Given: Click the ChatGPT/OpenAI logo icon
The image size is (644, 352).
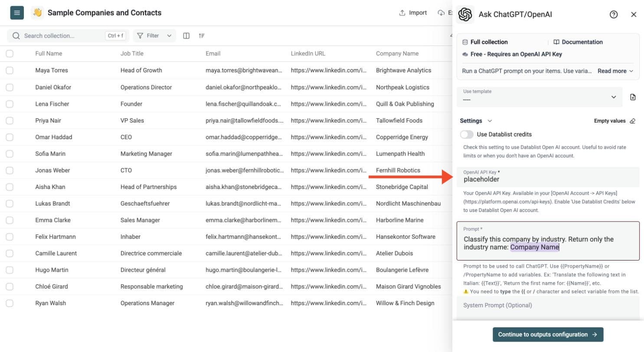Looking at the screenshot, I should pos(465,14).
